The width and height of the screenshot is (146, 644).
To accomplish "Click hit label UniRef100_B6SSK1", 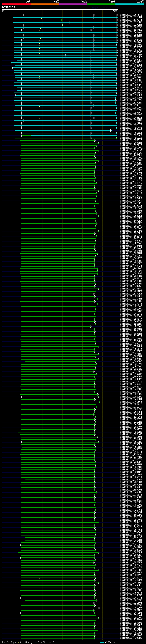I will 131,93.
